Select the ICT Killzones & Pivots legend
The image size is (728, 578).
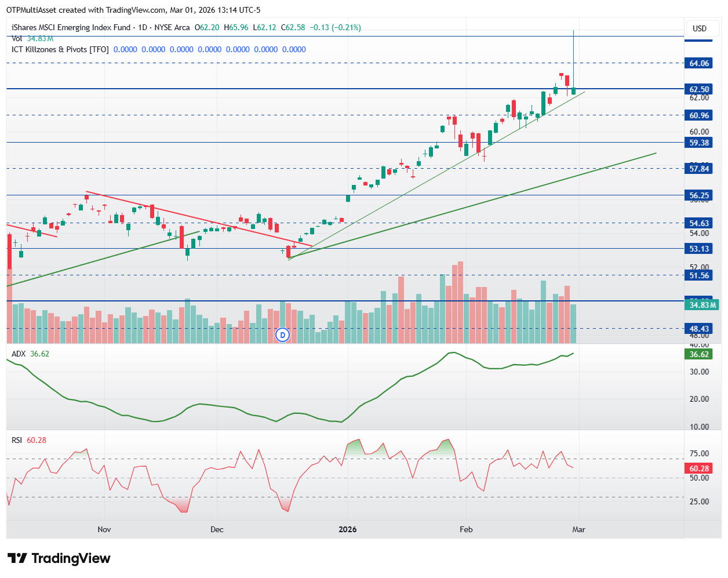click(60, 49)
